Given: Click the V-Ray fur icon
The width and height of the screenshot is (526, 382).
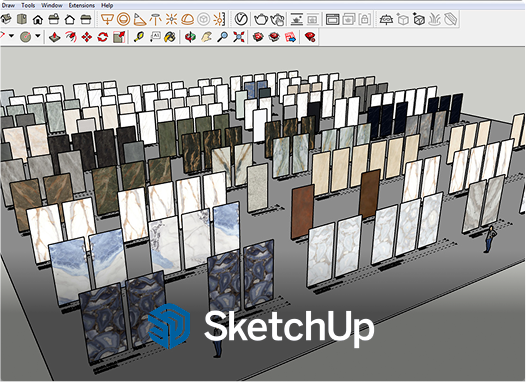Looking at the screenshot, I should [x=435, y=19].
